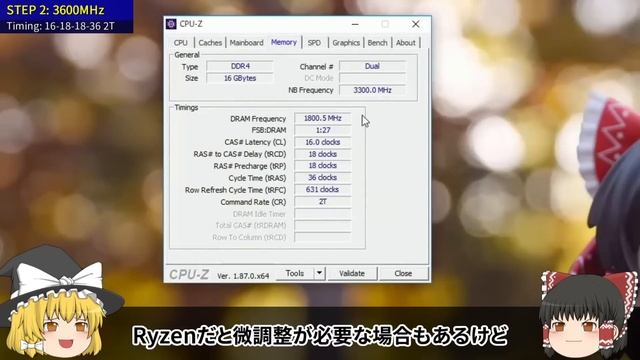This screenshot has width=640, height=360.
Task: Open the Bench tab
Action: point(377,42)
